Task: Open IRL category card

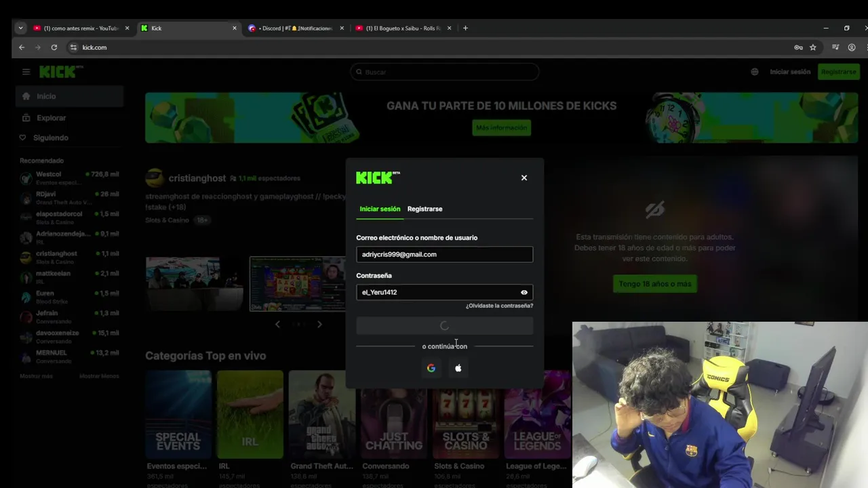Action: click(250, 414)
